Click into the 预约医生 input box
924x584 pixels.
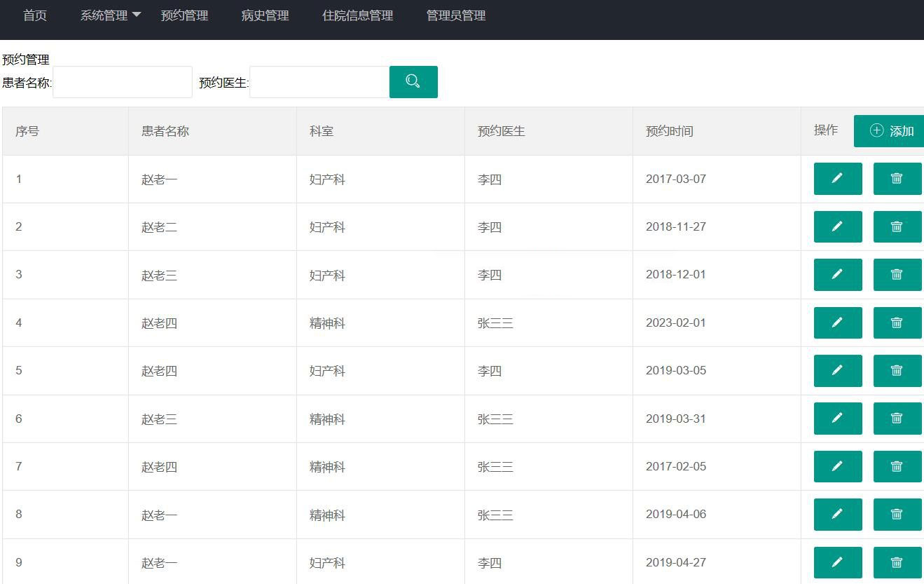pyautogui.click(x=319, y=82)
